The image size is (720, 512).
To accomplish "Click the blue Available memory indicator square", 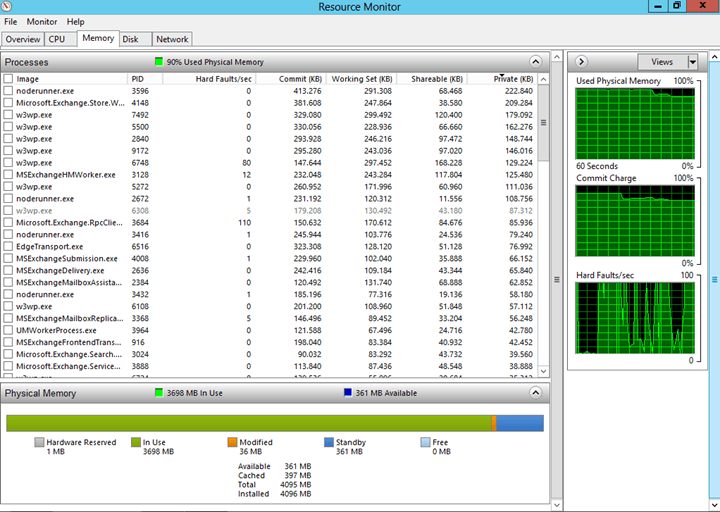I will tap(348, 393).
